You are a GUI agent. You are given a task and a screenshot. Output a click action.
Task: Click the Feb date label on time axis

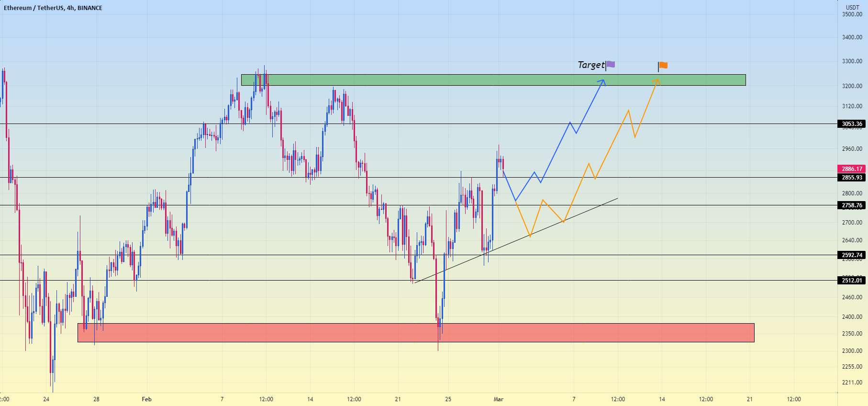tap(147, 399)
